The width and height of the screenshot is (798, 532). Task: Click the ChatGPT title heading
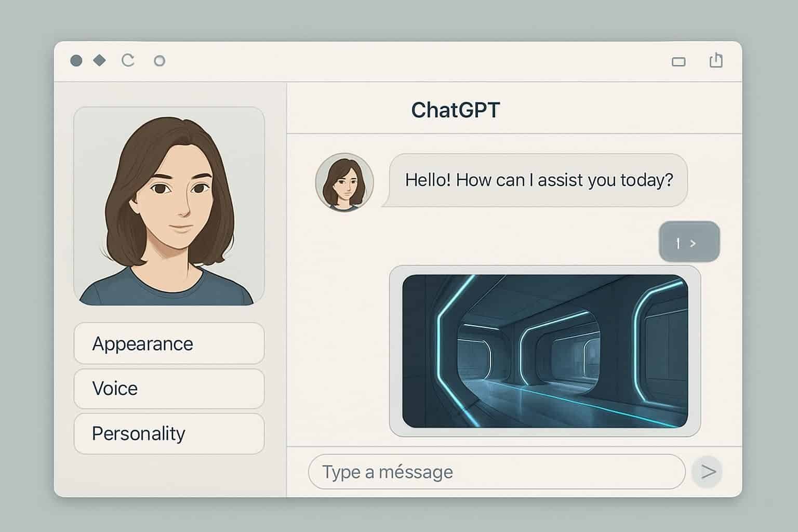pos(455,110)
